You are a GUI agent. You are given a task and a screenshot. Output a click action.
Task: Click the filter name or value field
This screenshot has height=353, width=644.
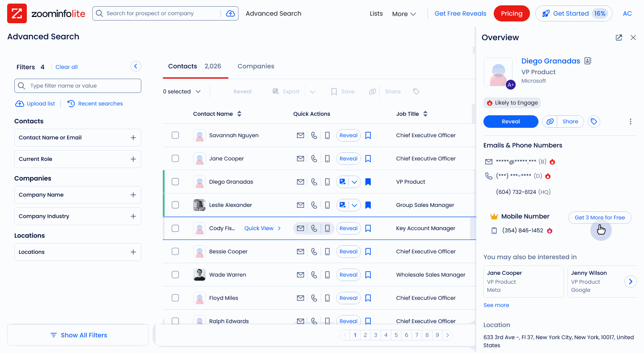78,86
